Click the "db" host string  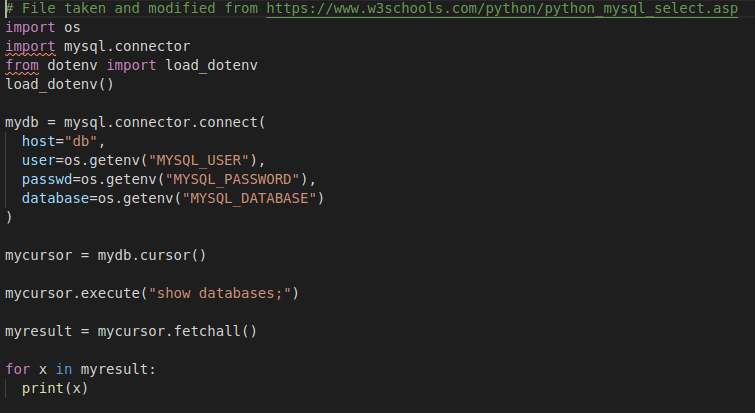(81, 142)
